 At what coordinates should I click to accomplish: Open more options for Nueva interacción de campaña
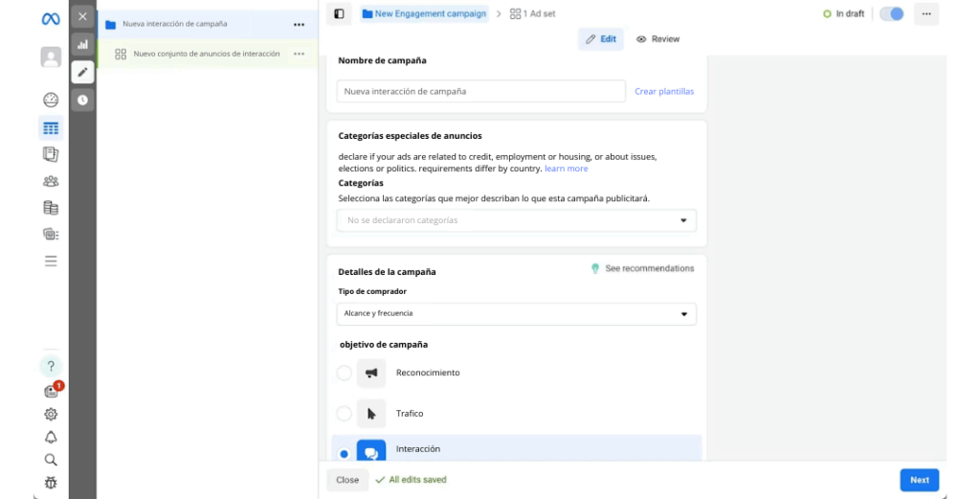299,24
